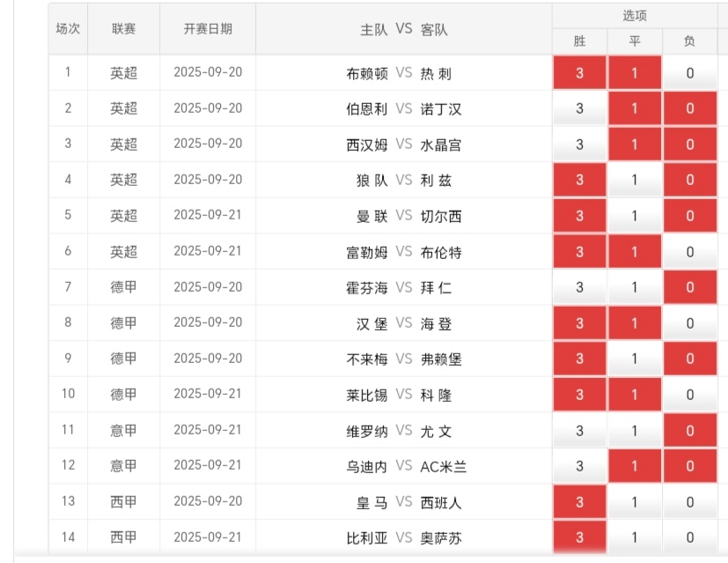Click the 富勒姆 VS 布伦特 match text
This screenshot has width=728, height=563.
click(404, 252)
